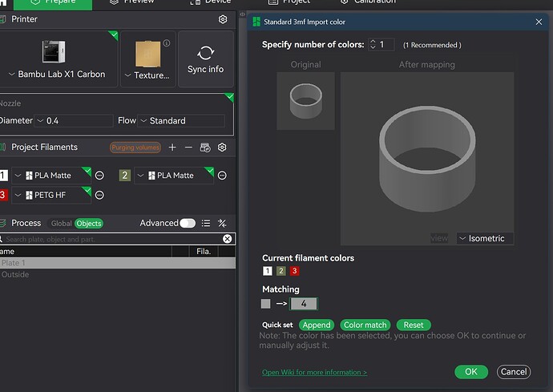
Task: Switch to the Preview tab
Action: coord(132,2)
